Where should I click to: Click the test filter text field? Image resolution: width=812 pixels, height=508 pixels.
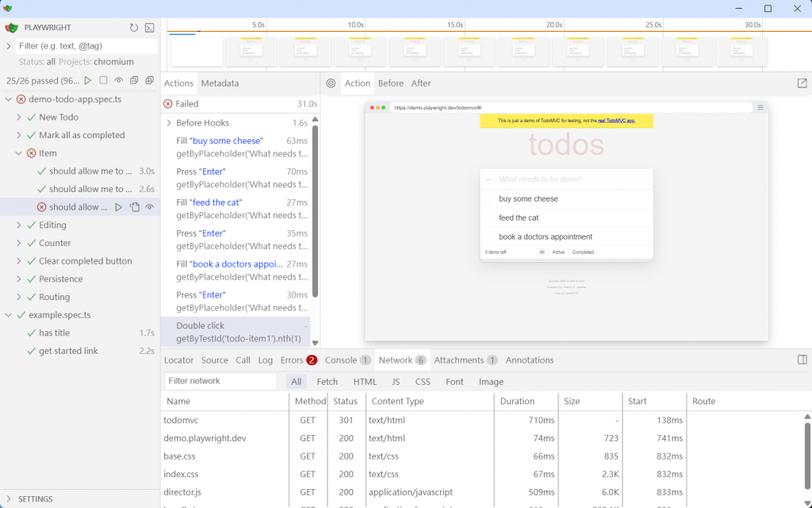pos(86,46)
